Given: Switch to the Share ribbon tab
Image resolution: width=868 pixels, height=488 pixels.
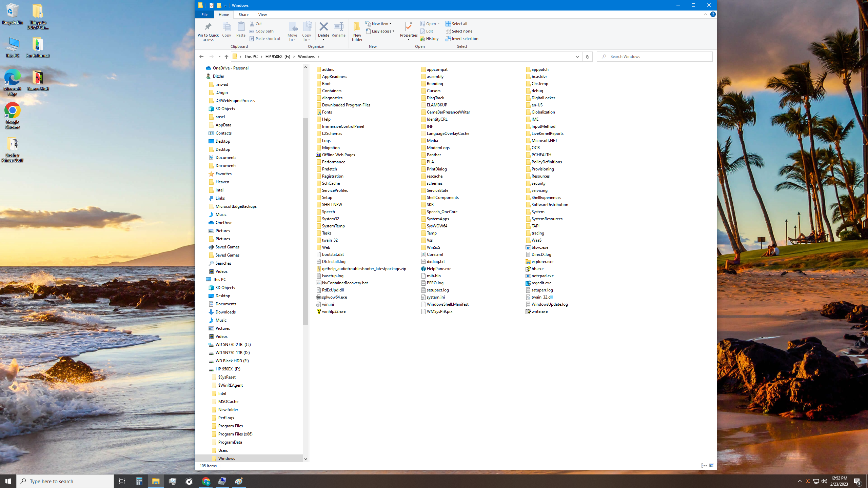Looking at the screenshot, I should 243,15.
